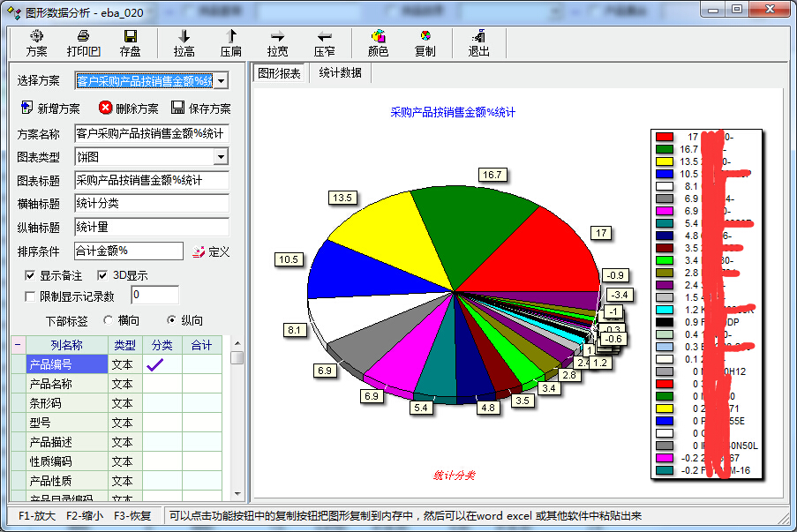Click the 拉高 stretch taller arrow
This screenshot has width=797, height=532.
tap(184, 37)
